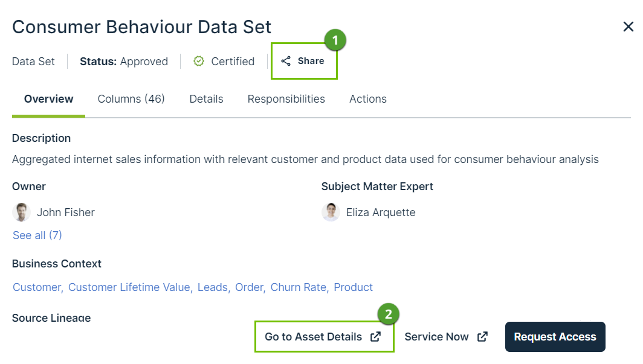
Task: Click John Fisher's avatar photo
Action: [21, 212]
